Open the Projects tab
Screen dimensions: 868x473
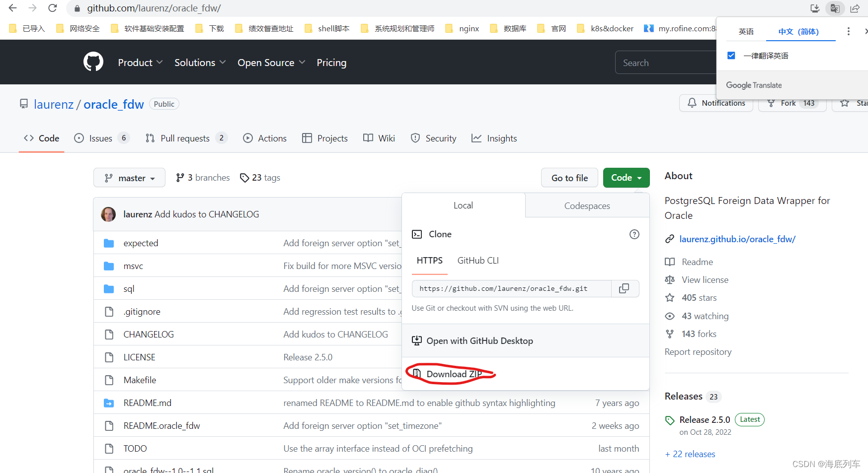click(x=325, y=138)
